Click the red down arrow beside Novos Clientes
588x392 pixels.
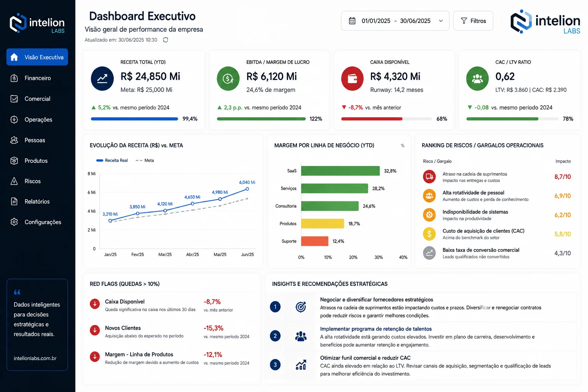(95, 330)
